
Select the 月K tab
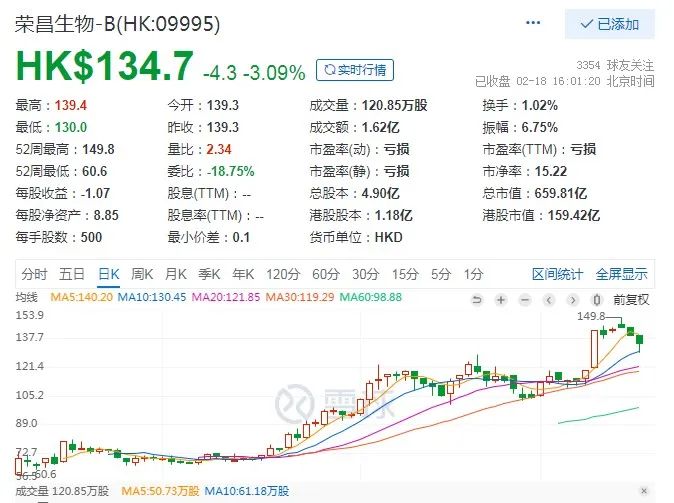click(x=176, y=274)
